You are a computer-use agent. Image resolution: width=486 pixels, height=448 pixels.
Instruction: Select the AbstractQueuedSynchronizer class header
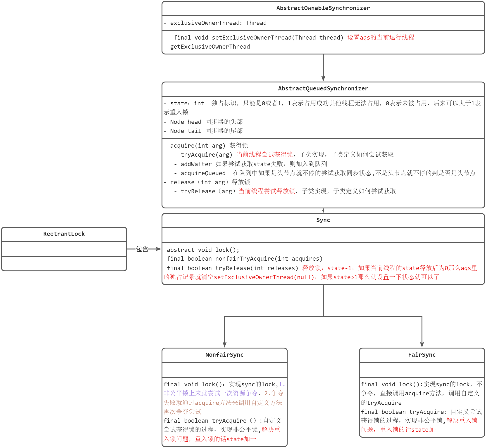pos(323,89)
